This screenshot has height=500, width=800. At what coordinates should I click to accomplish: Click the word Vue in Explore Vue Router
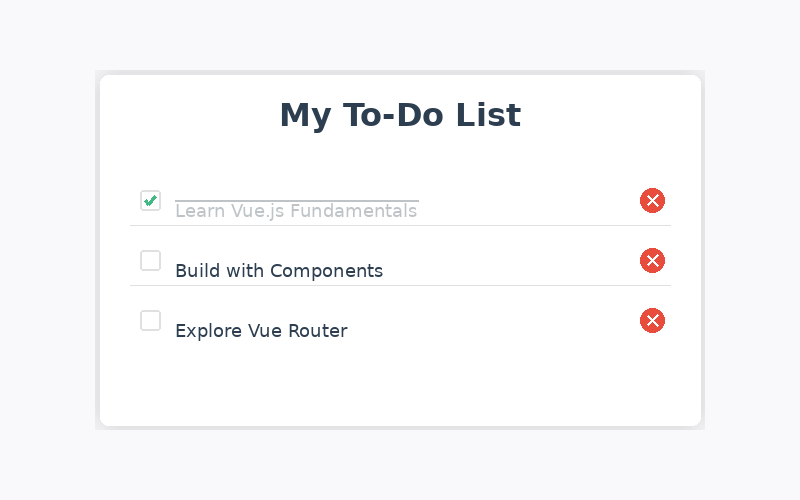[x=265, y=331]
